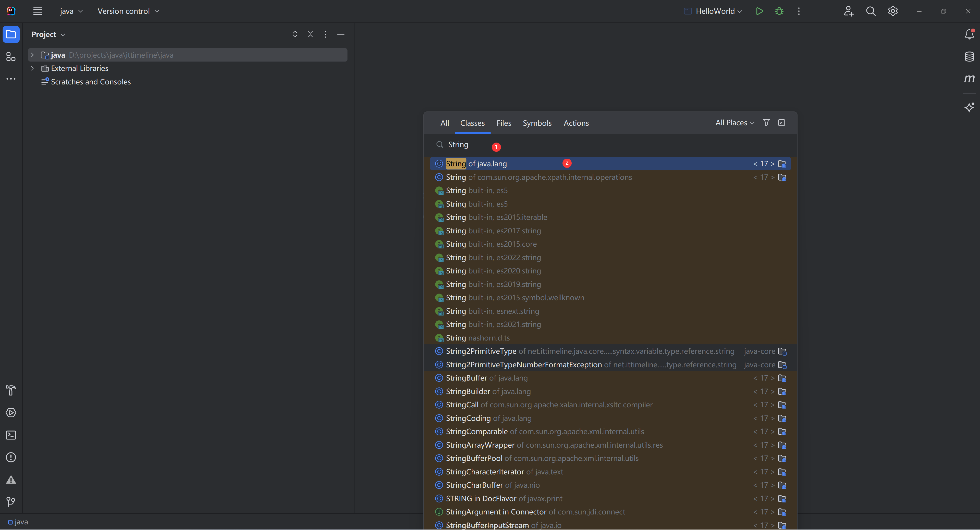Hide the Project tool window

[341, 34]
